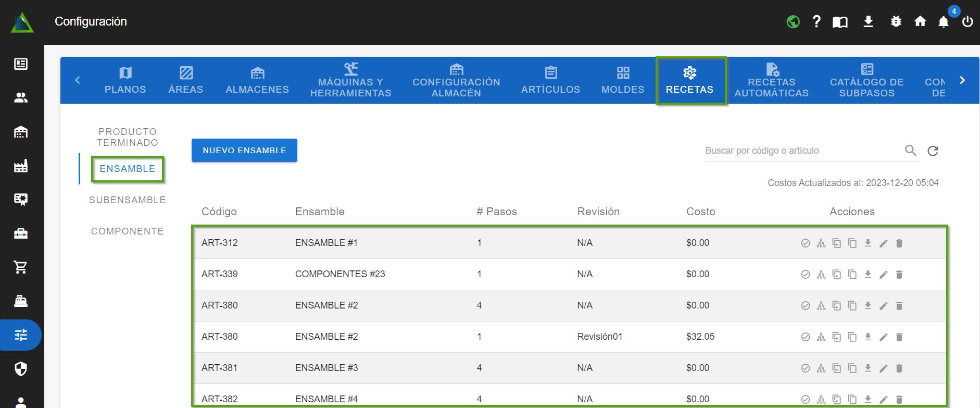Click the check-circle icon for Revisión01 row
Viewport: 980px width, 408px height.
805,337
